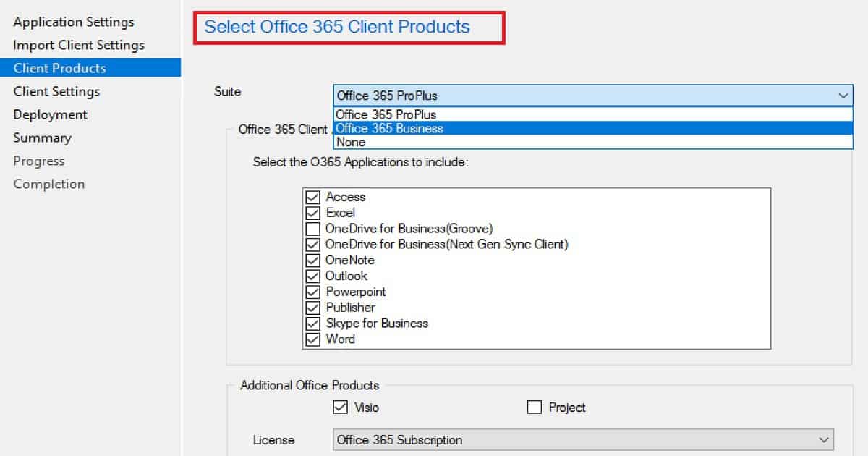Click Select the O365 Applications text

tap(361, 162)
